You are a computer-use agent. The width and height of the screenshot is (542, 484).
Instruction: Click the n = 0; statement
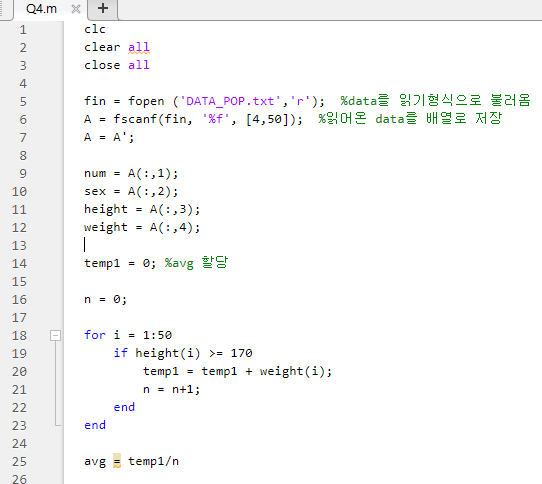tap(105, 299)
